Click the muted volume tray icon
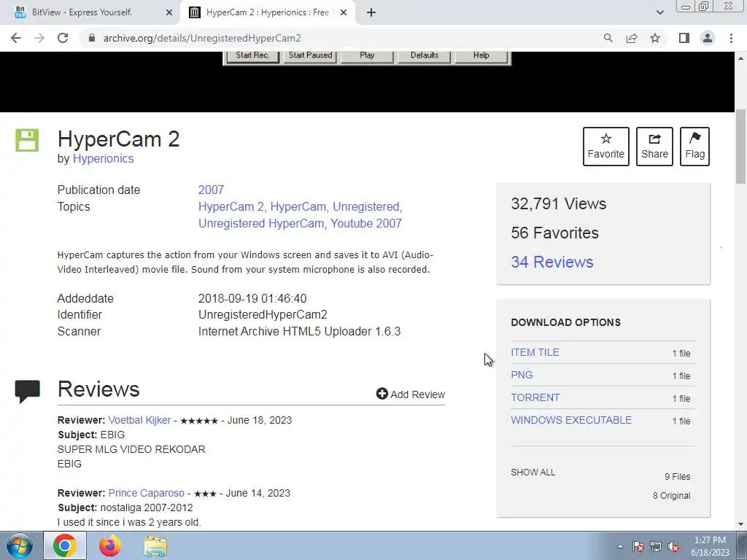 [x=673, y=546]
